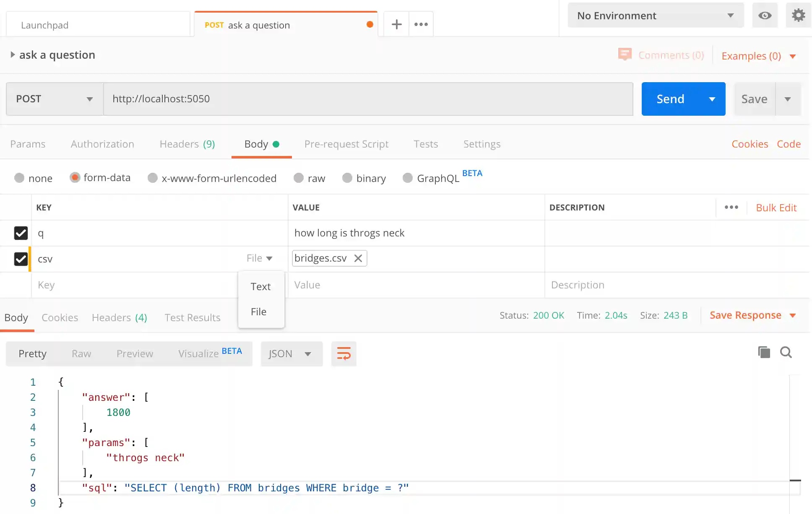Open the POST method dropdown
This screenshot has width=812, height=514.
tap(55, 99)
